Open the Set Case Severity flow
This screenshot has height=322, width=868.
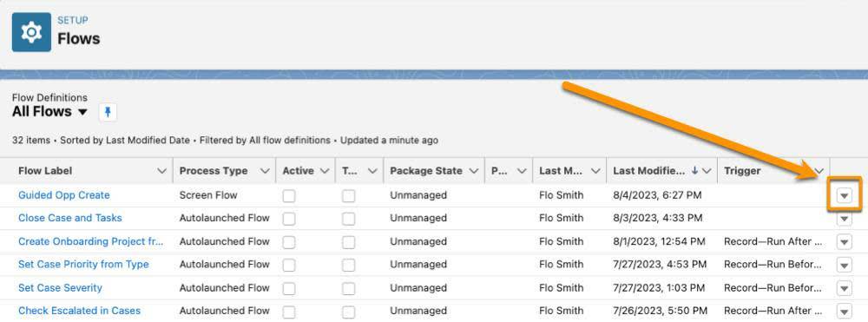pyautogui.click(x=61, y=287)
